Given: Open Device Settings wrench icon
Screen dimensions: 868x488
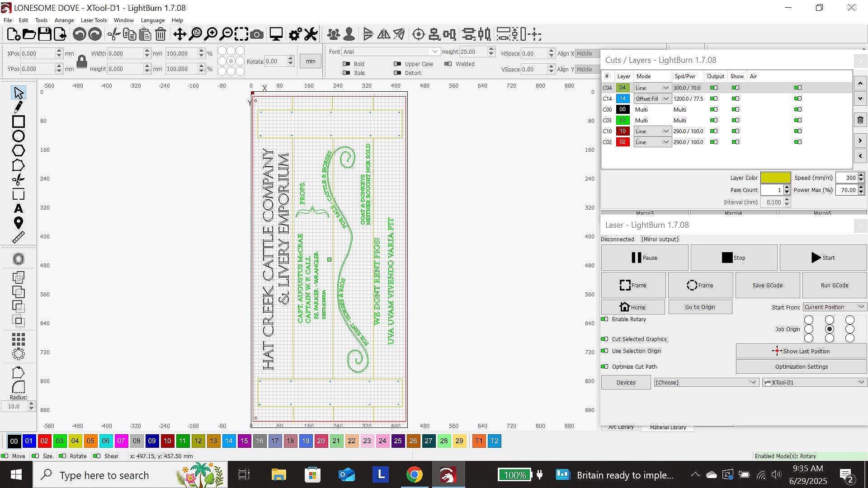Looking at the screenshot, I should point(311,34).
